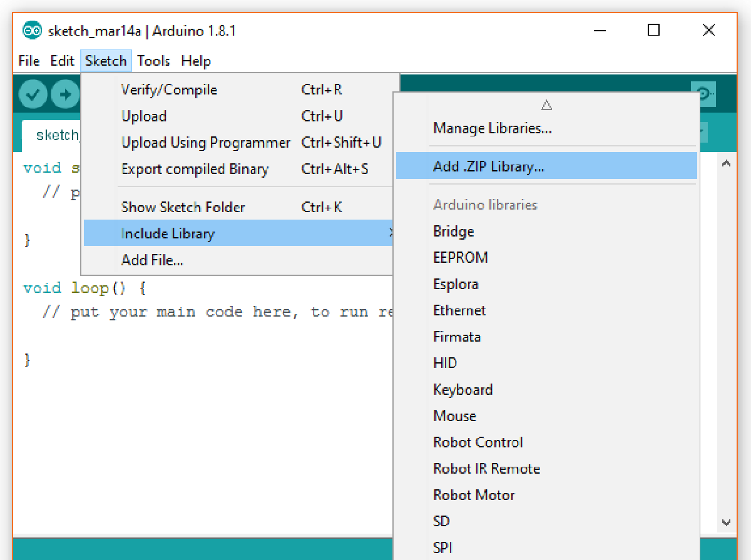Image resolution: width=751 pixels, height=560 pixels.
Task: Select the SD library entry
Action: [x=441, y=521]
